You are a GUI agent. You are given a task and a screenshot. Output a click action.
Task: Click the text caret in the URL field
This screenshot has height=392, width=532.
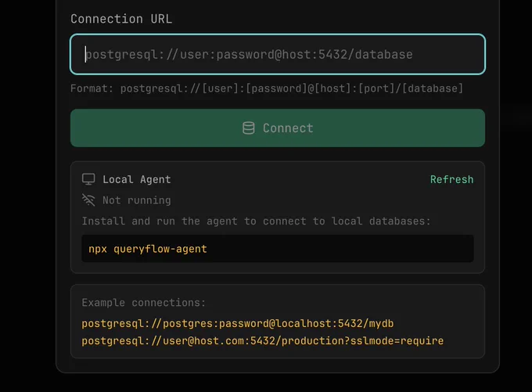click(85, 54)
